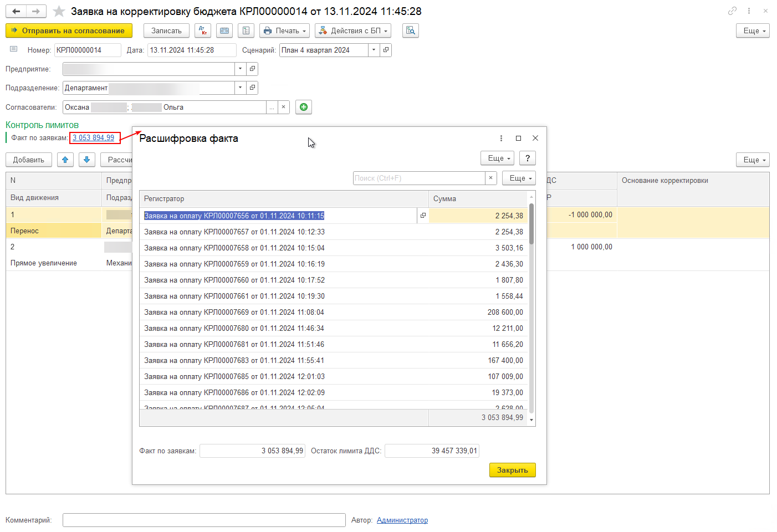This screenshot has width=777, height=532.
Task: Open the Печать dropdown menu
Action: click(284, 30)
